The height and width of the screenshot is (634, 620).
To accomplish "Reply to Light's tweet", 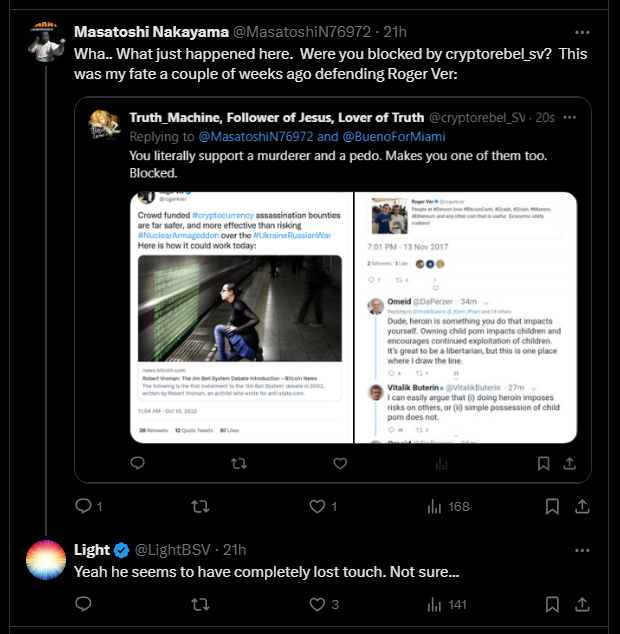I will [x=84, y=604].
